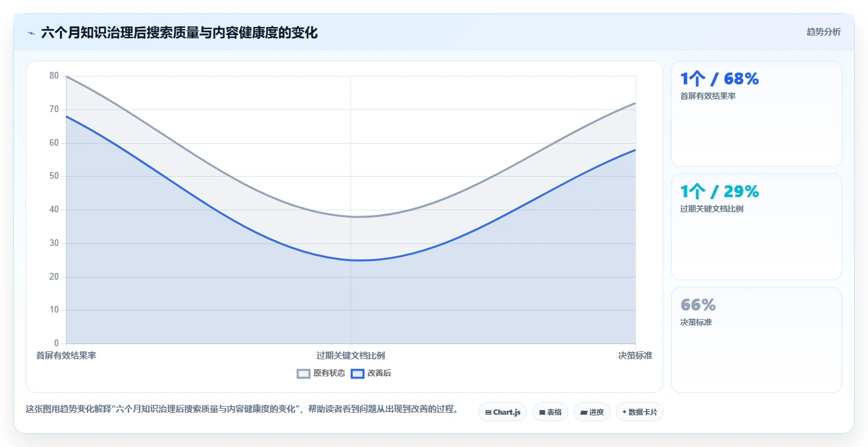Screen dimensions: 868x447
Task: Select the 首屏有效结果率 caption under 1个 / 68%
Action: [x=708, y=96]
